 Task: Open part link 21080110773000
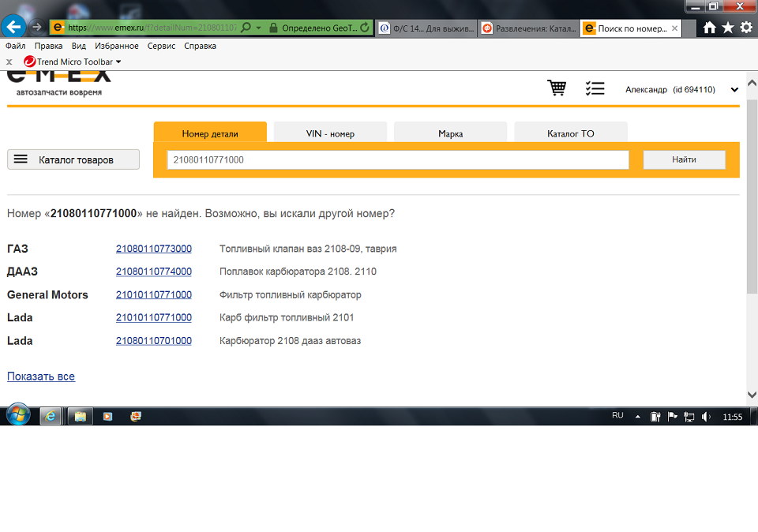[153, 249]
